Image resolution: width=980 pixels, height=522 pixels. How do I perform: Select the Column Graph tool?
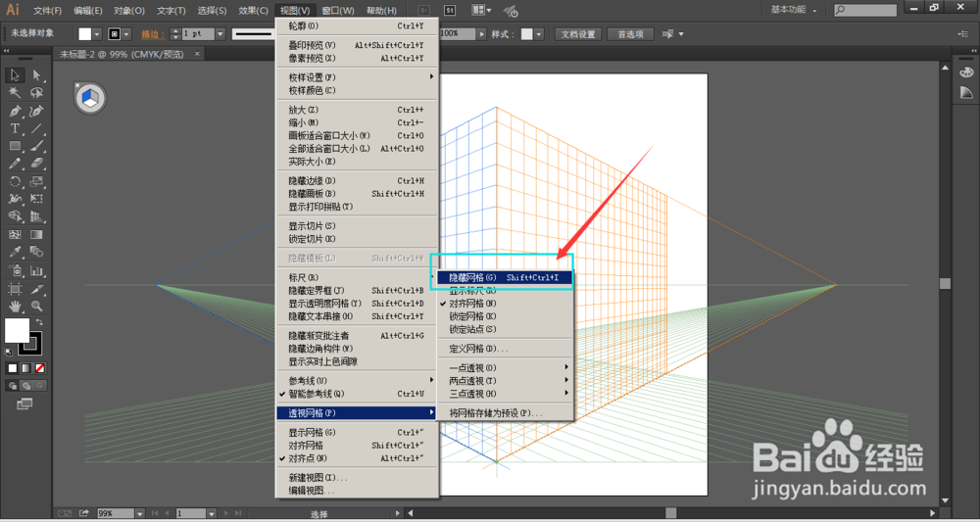point(37,271)
